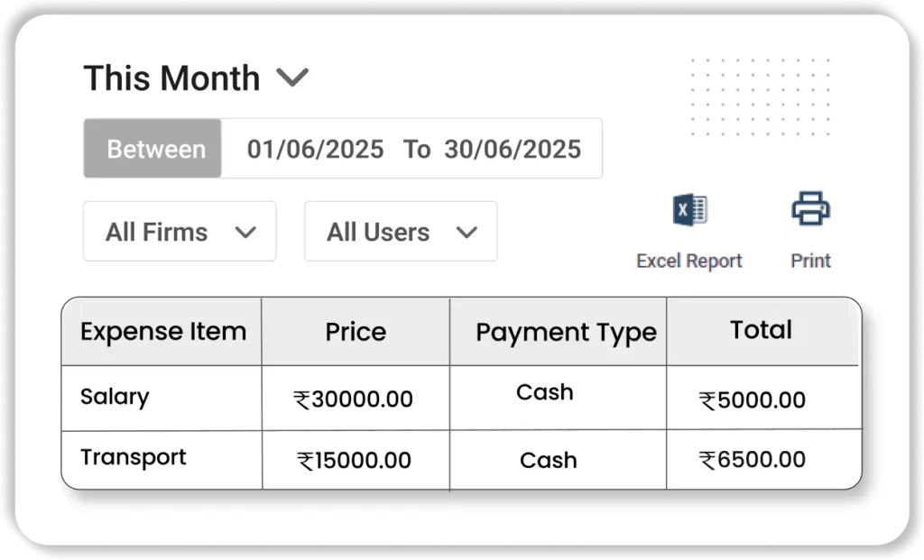Image resolution: width=924 pixels, height=560 pixels.
Task: Click the Excel Report text label
Action: 689,261
